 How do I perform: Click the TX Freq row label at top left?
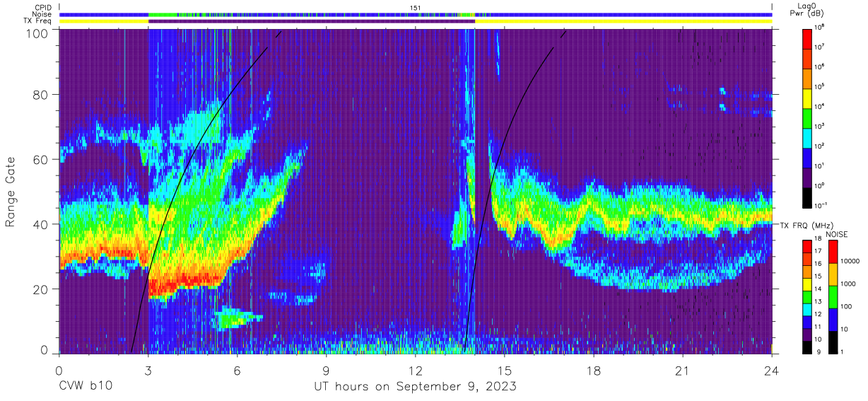tap(38, 21)
